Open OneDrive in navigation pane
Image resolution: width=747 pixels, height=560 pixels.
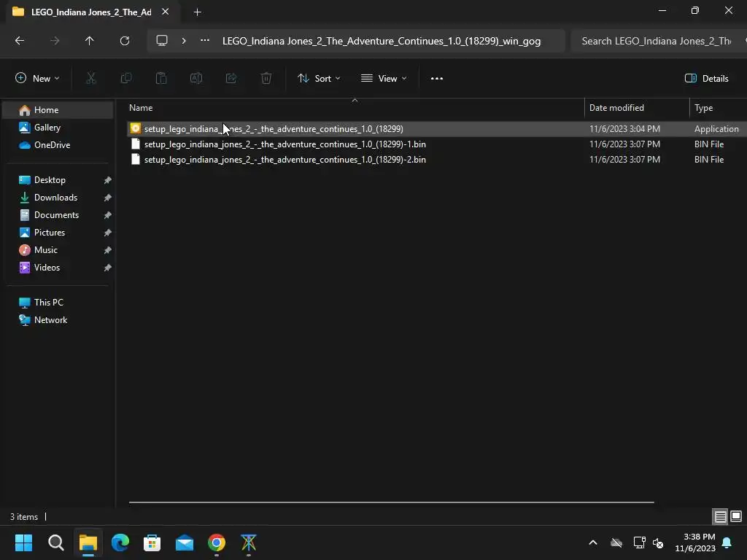[58, 145]
